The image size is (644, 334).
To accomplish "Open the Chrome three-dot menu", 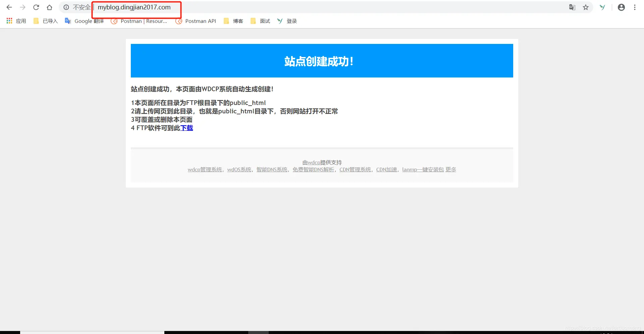I will 635,7.
